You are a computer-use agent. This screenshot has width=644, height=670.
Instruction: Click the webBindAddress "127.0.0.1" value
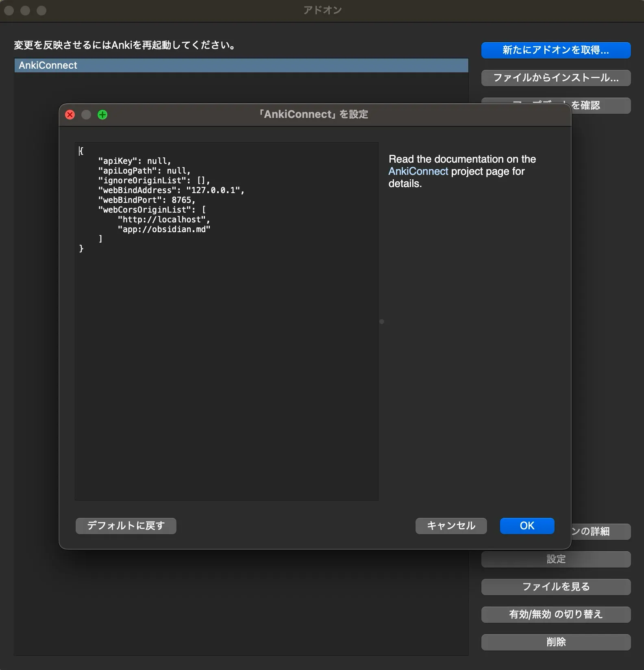pos(213,190)
